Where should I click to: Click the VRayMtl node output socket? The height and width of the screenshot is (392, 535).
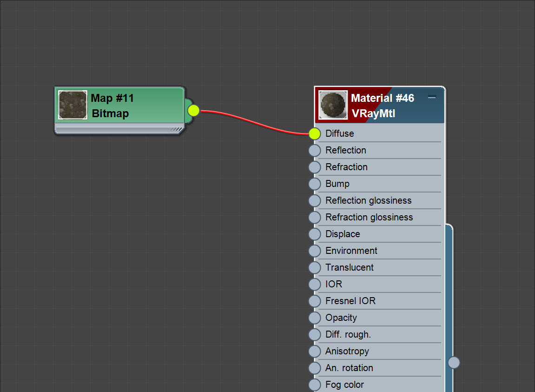click(x=454, y=363)
